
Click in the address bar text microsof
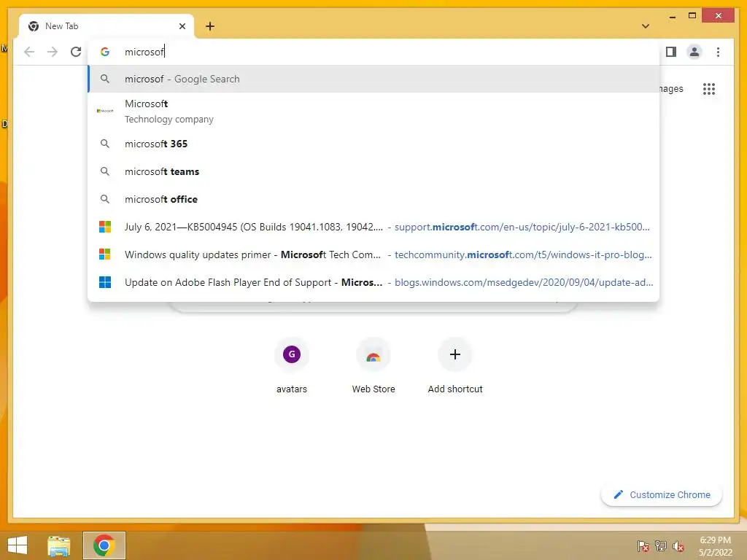(144, 52)
